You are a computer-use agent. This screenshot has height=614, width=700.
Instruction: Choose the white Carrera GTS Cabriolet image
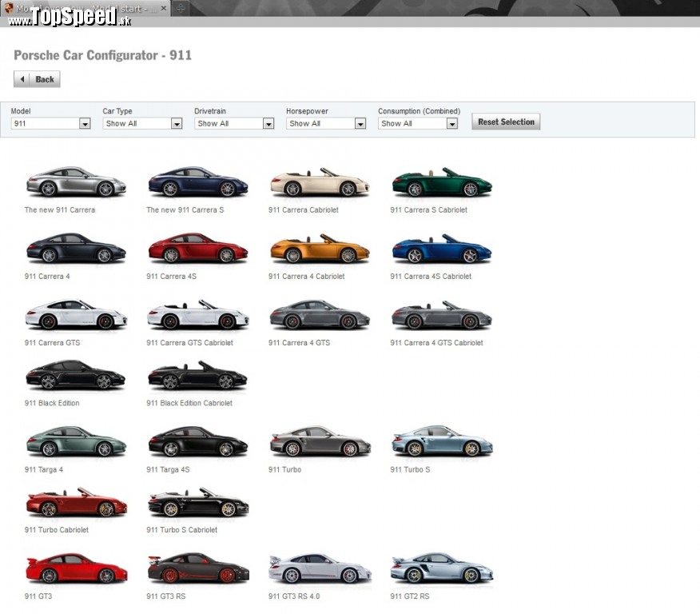coord(197,314)
